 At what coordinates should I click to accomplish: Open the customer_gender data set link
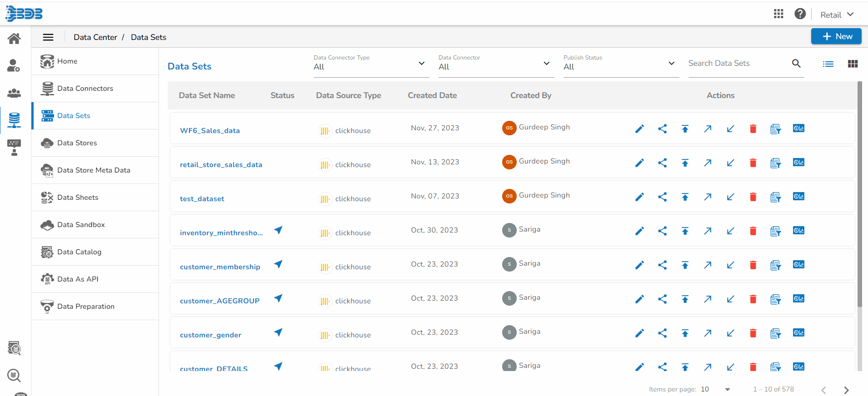point(210,335)
